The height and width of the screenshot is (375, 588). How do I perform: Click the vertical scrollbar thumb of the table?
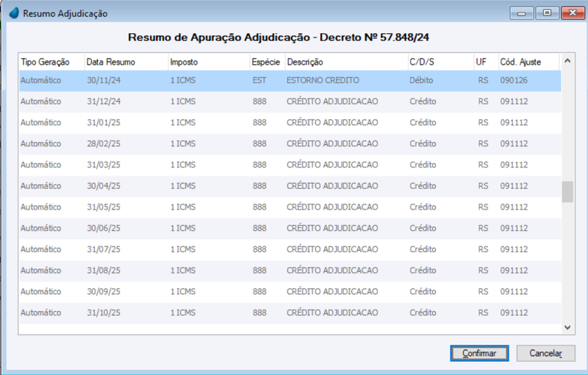click(567, 192)
